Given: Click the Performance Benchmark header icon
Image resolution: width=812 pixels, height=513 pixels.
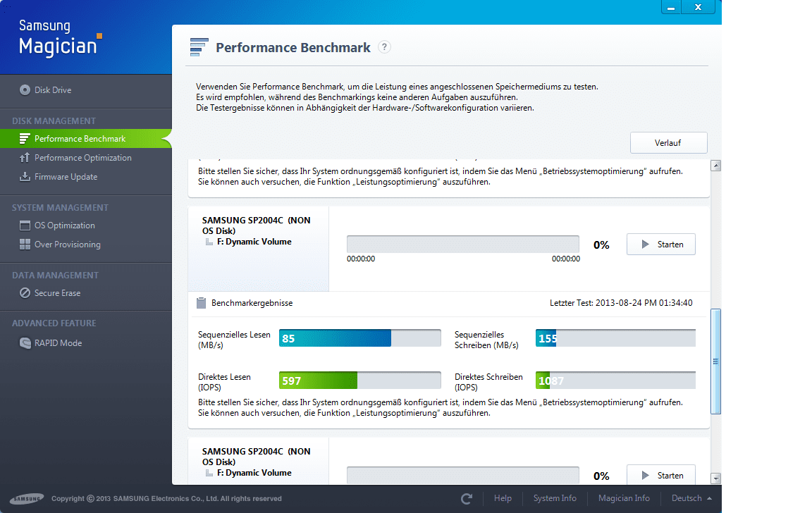Looking at the screenshot, I should (199, 47).
